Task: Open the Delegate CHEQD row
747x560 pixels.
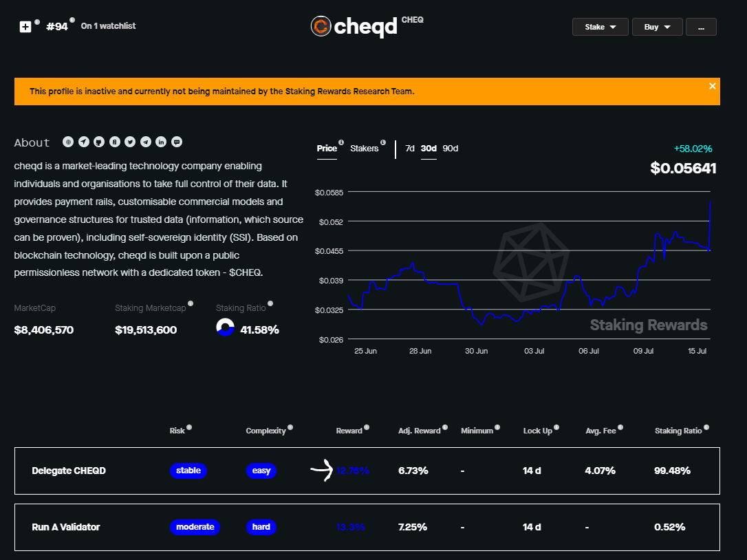Action: click(367, 471)
